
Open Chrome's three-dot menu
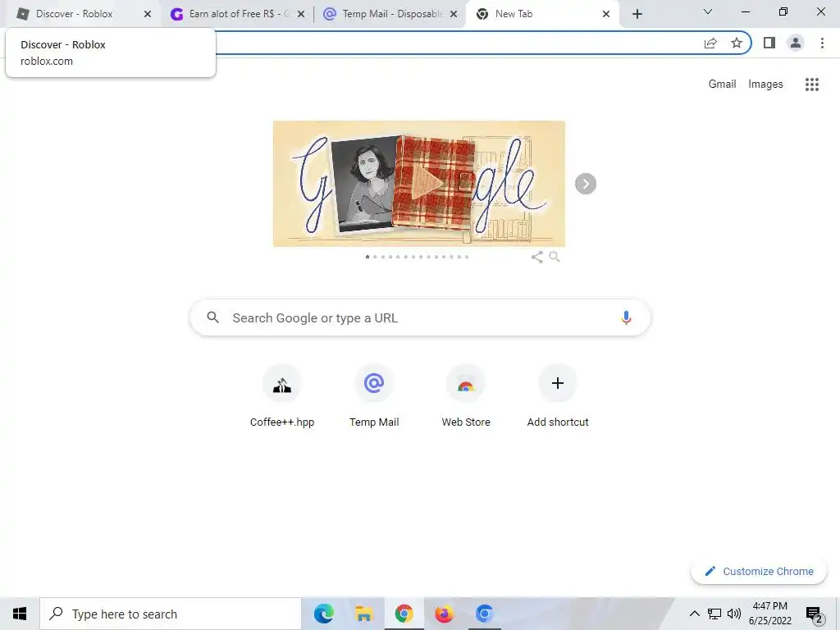[822, 43]
